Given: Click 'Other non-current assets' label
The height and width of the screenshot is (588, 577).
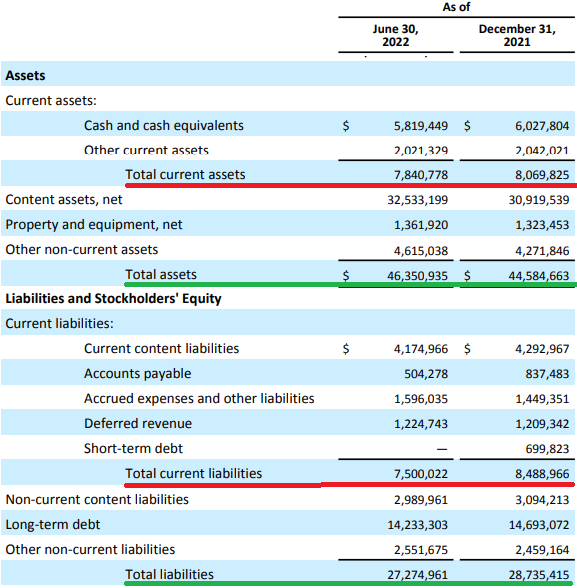Looking at the screenshot, I should 82,249.
